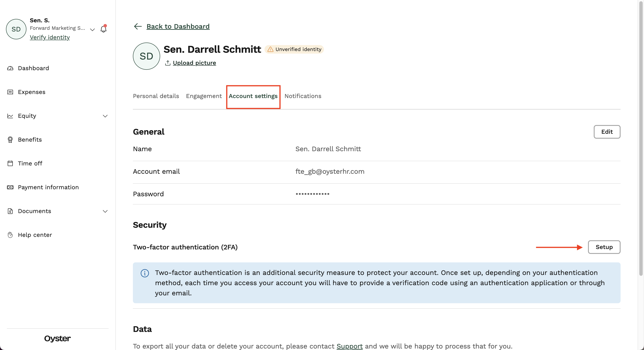This screenshot has width=644, height=350.
Task: Click the Payment information cash icon
Action: tap(10, 187)
